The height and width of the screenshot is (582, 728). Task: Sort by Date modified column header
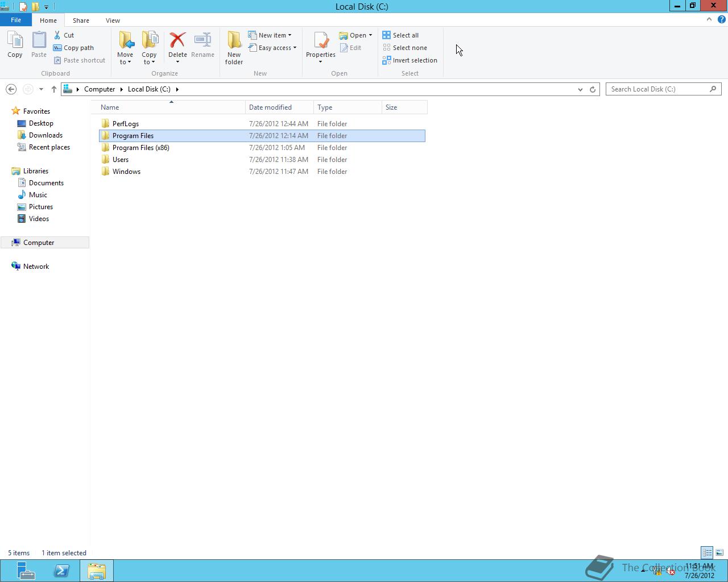(279, 107)
